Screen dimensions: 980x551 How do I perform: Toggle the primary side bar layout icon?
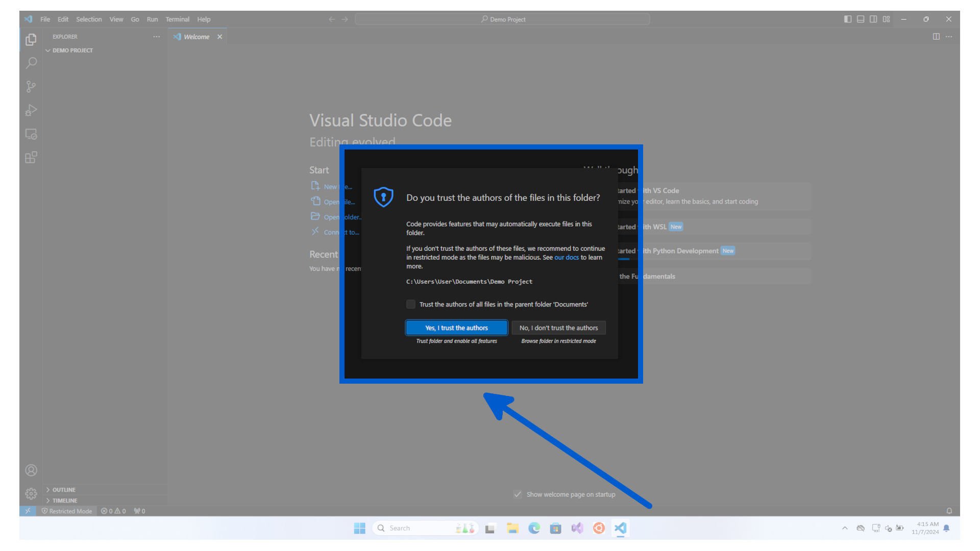[847, 19]
